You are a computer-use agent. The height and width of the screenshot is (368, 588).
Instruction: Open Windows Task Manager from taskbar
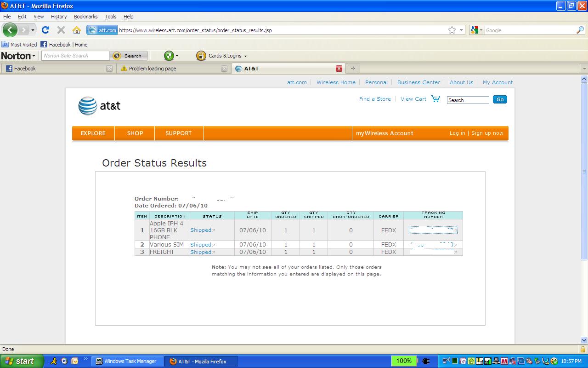[128, 361]
